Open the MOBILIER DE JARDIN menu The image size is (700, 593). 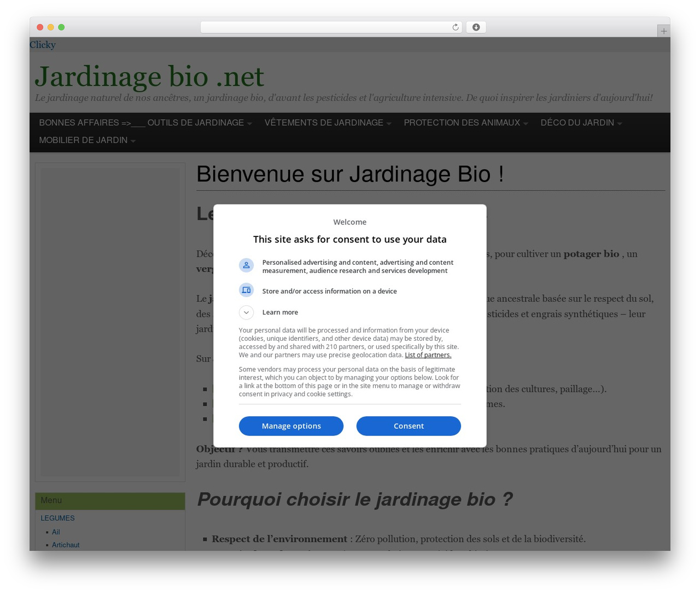point(83,140)
